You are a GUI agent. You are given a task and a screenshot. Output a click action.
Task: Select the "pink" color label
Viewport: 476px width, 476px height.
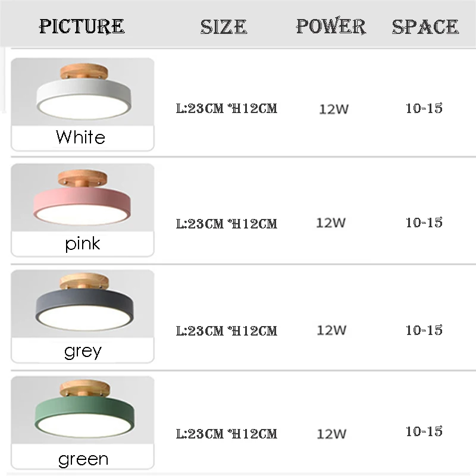point(83,243)
